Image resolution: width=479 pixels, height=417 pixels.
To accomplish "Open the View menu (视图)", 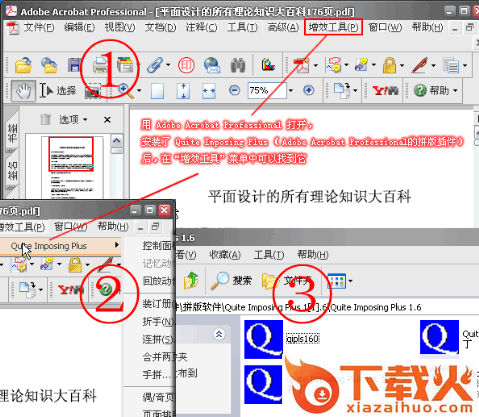I will point(120,27).
